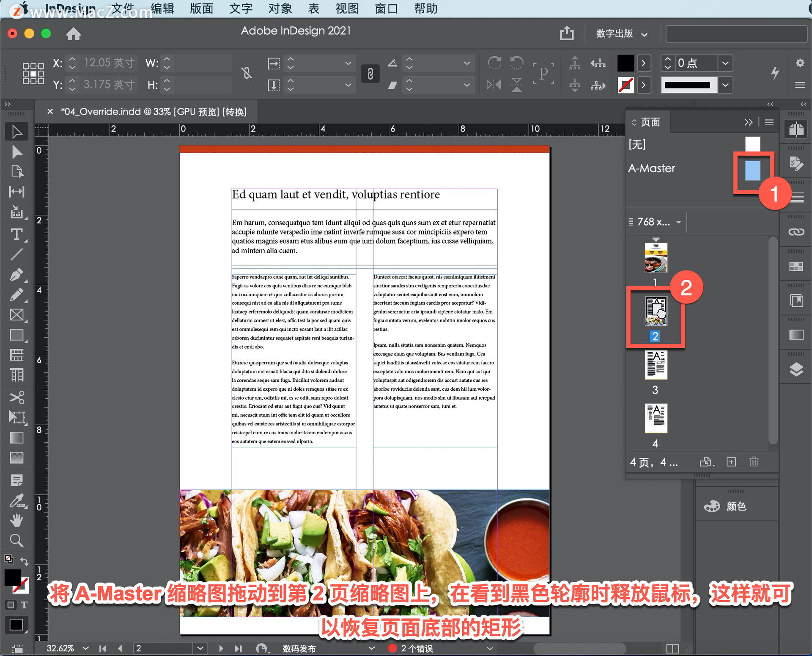Click the search field in the title bar
The width and height of the screenshot is (812, 656).
pos(736,34)
